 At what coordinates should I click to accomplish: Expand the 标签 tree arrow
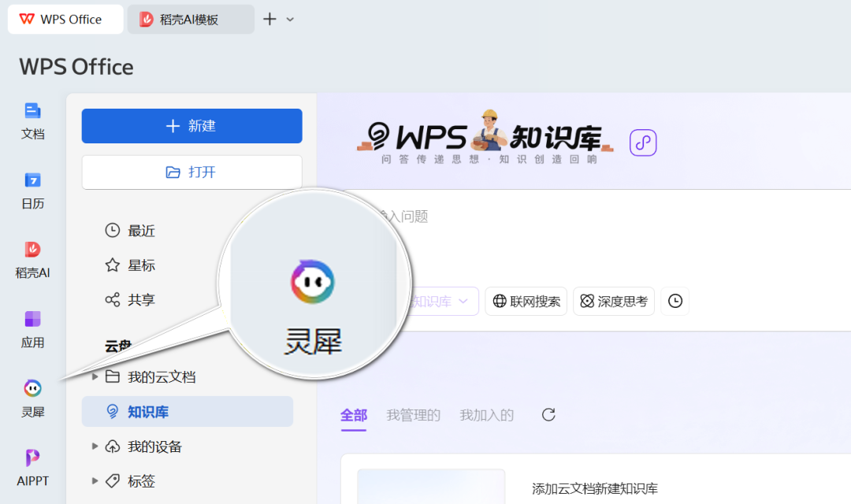coord(95,480)
